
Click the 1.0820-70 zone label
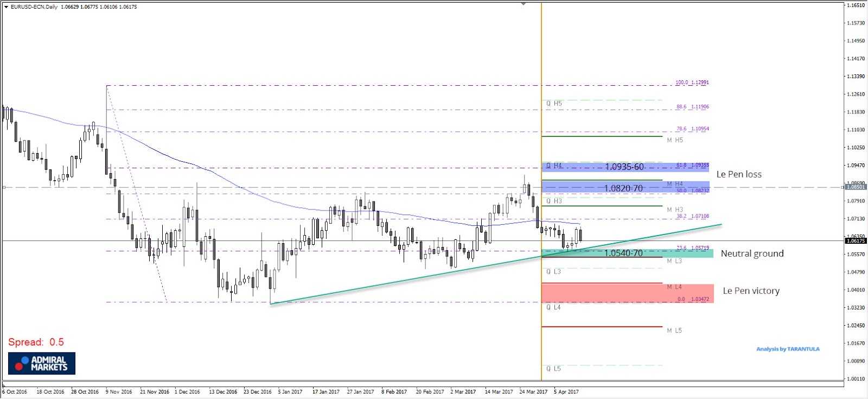point(623,188)
